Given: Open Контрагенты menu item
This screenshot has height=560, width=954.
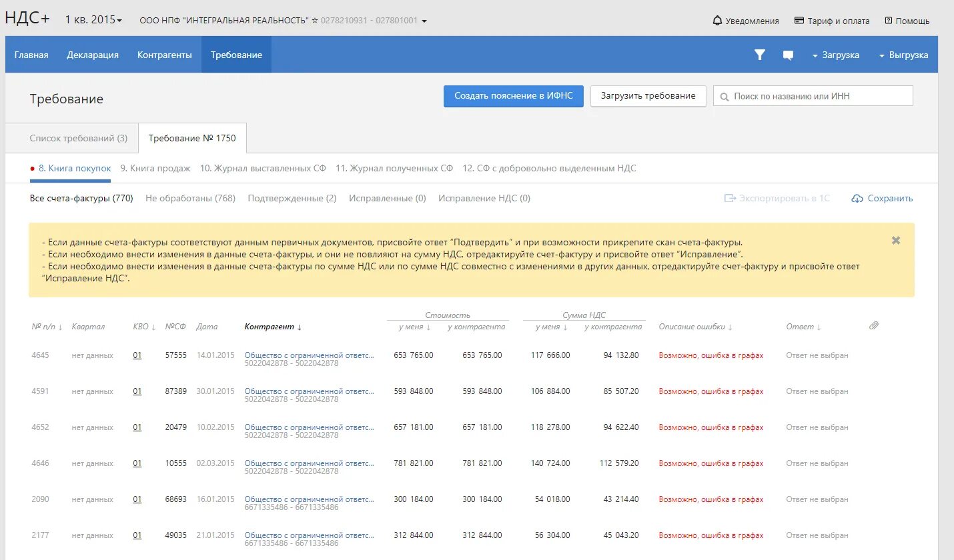Looking at the screenshot, I should click(x=165, y=55).
